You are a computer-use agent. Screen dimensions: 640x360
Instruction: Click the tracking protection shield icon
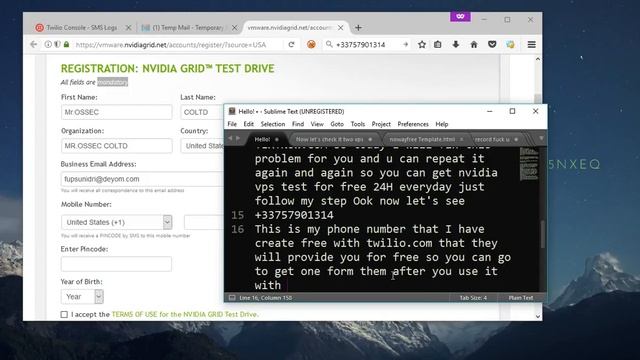[x=57, y=44]
